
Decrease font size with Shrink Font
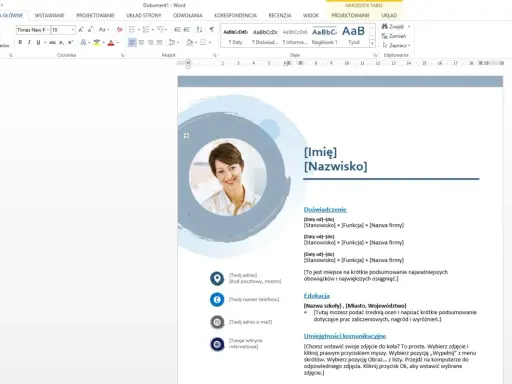pyautogui.click(x=90, y=30)
